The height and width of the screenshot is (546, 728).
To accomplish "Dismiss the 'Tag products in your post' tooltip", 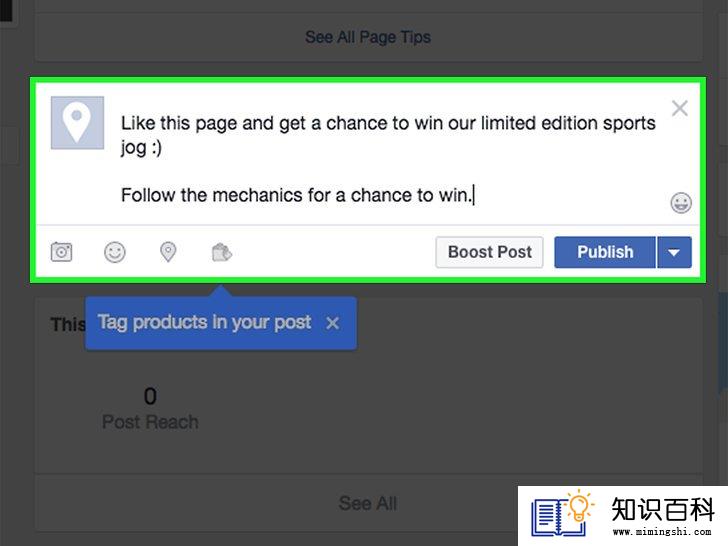I will click(332, 323).
